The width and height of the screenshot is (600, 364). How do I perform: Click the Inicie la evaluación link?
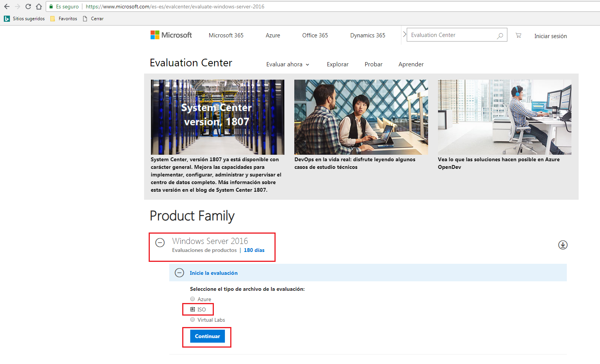[213, 273]
